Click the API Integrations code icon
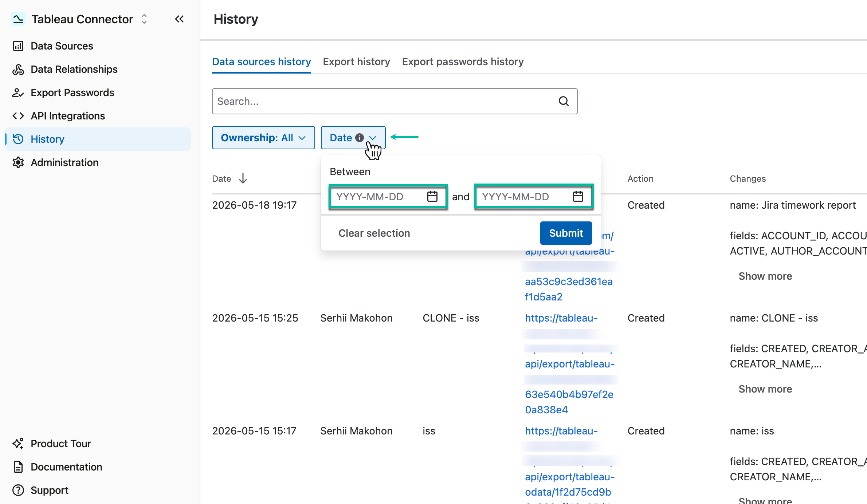Image resolution: width=867 pixels, height=504 pixels. 18,116
